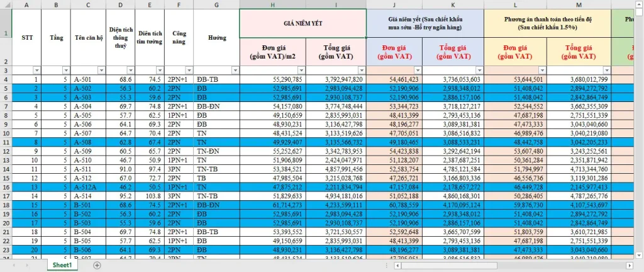Click the Công năng header cell
The width and height of the screenshot is (644, 272).
179,37
